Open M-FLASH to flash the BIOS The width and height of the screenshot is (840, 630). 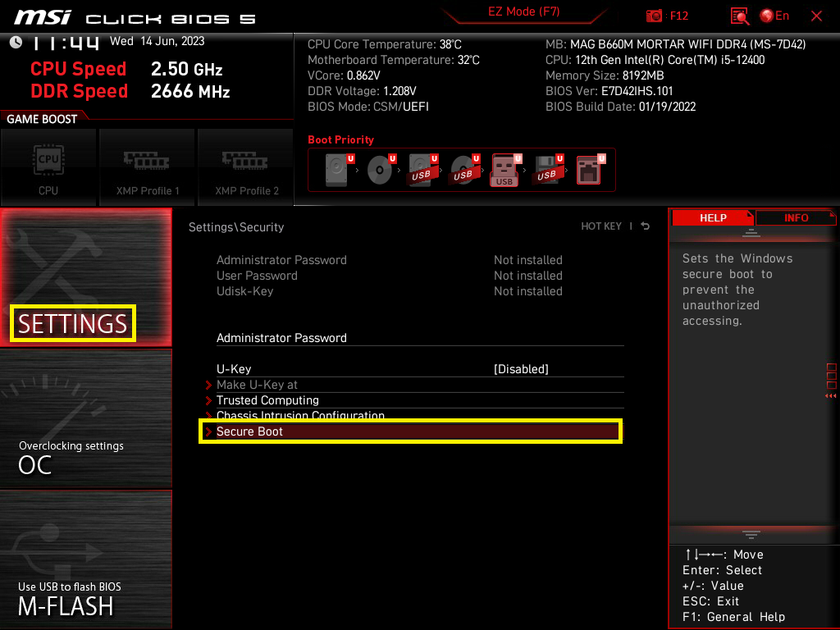pos(85,559)
